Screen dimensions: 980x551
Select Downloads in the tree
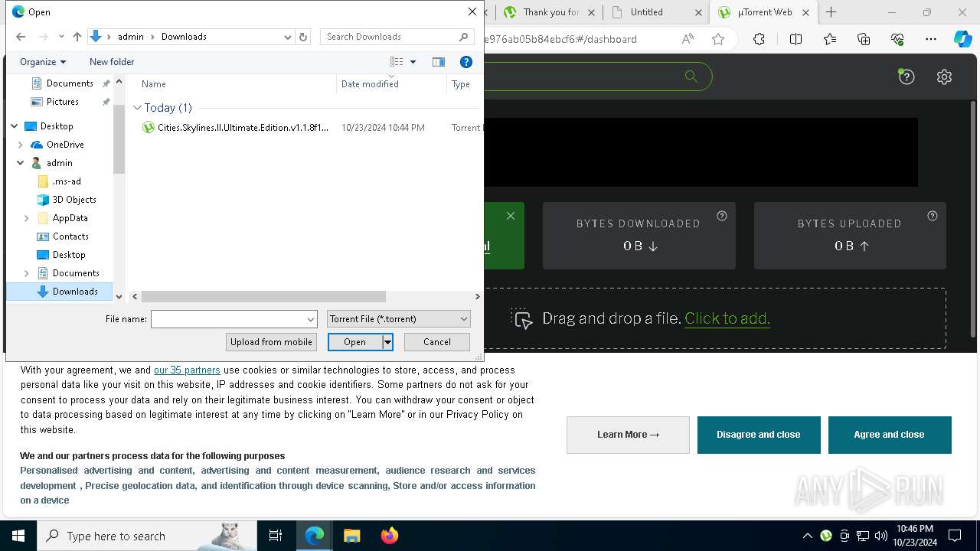(75, 292)
